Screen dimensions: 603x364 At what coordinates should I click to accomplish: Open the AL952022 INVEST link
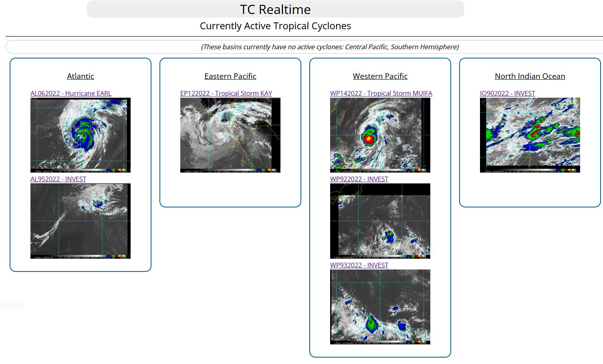(58, 179)
